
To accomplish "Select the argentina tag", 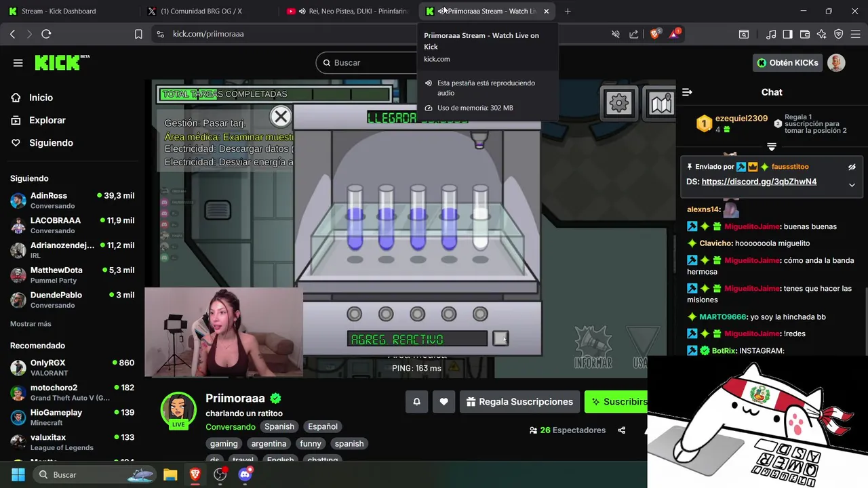I will [269, 443].
